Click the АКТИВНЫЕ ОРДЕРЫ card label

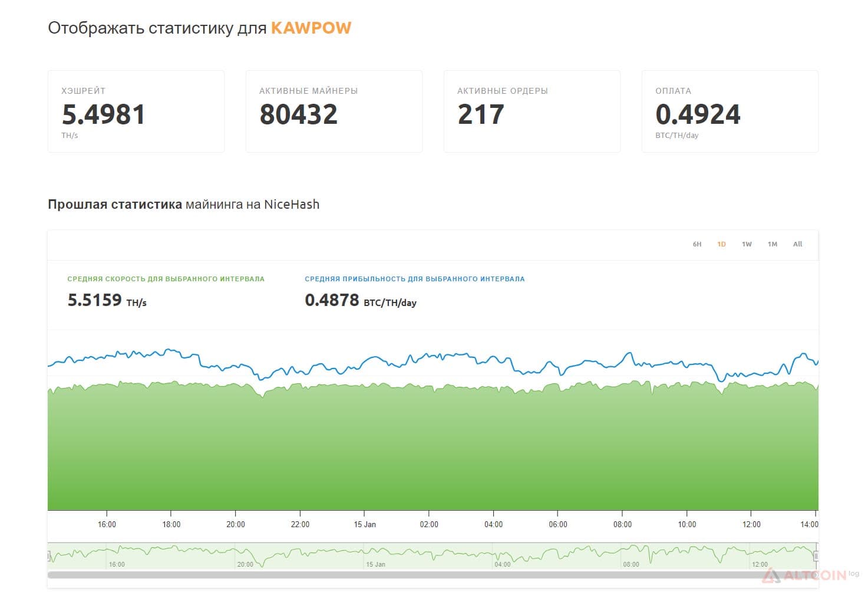503,91
